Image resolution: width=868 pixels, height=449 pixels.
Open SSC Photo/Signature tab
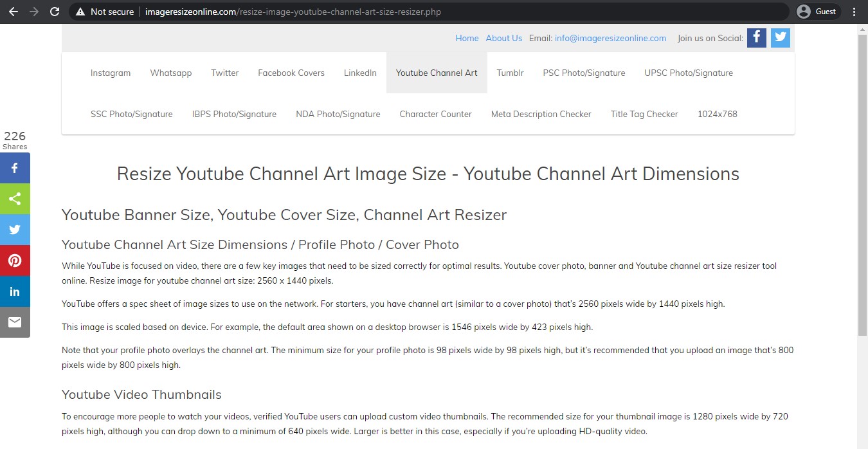click(x=132, y=114)
